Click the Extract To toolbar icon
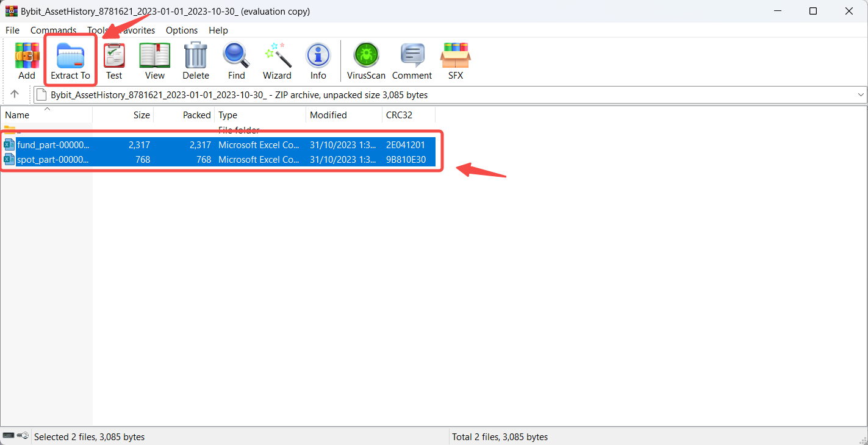 click(70, 61)
